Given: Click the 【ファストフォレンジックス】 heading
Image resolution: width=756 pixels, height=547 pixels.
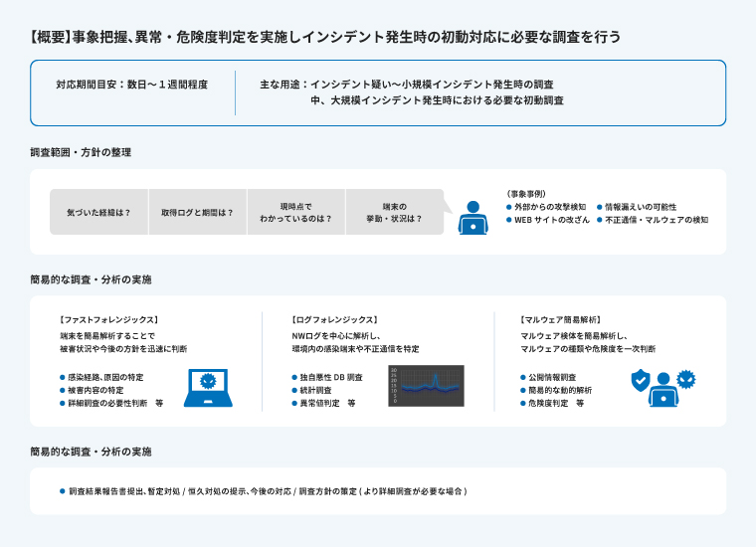Looking at the screenshot, I should [109, 320].
